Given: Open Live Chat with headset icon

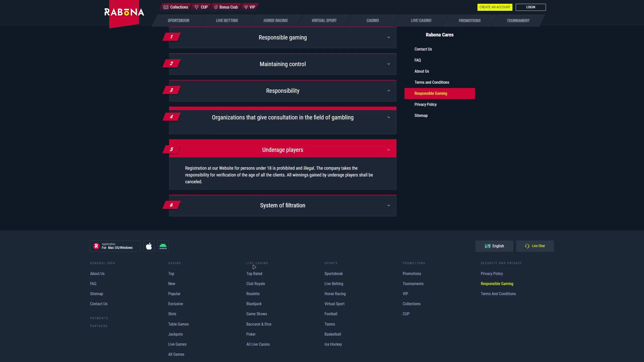Looking at the screenshot, I should tap(535, 246).
